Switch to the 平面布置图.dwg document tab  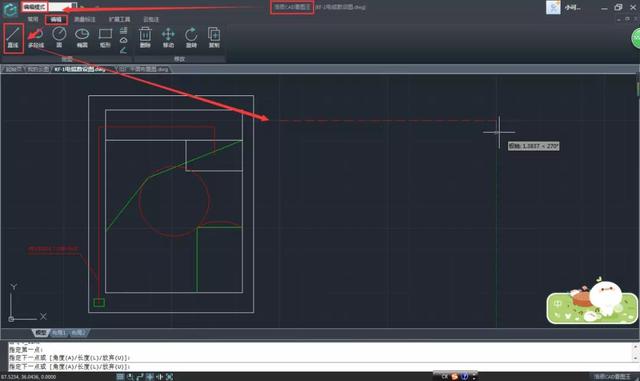146,69
